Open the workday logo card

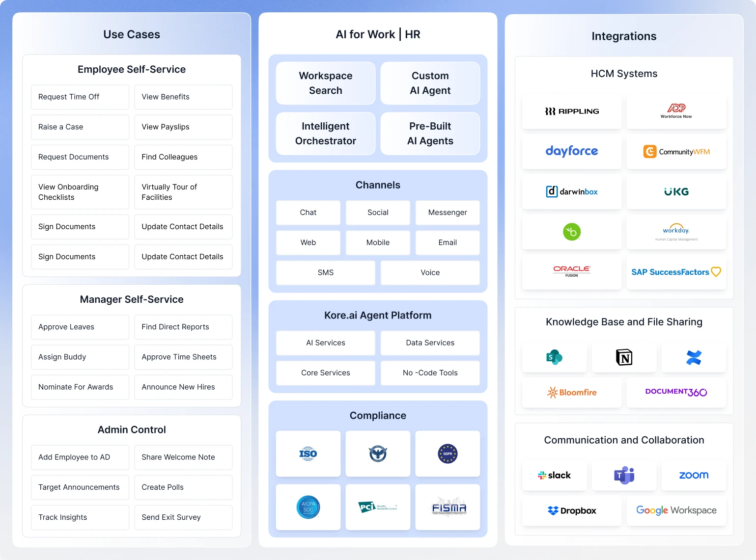click(x=676, y=232)
